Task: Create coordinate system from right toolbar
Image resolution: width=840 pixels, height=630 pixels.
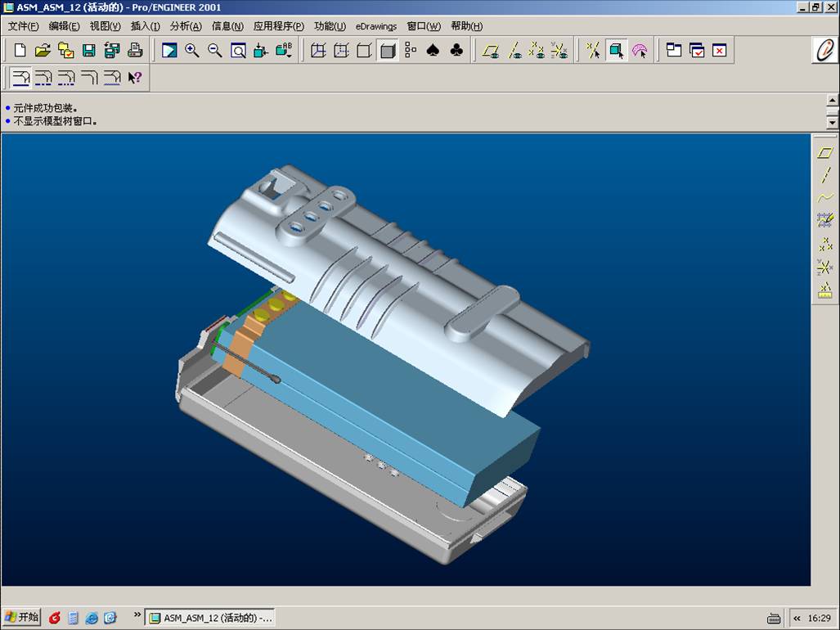Action: click(x=825, y=267)
